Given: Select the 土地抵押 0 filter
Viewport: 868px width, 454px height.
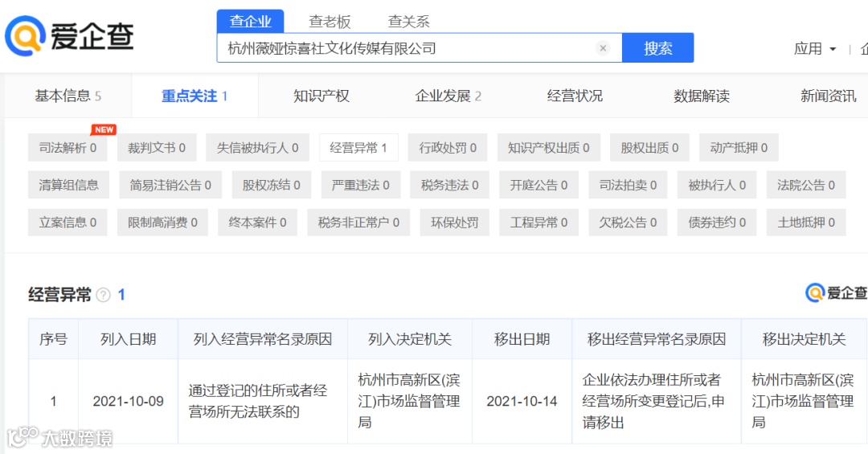Looking at the screenshot, I should (806, 223).
